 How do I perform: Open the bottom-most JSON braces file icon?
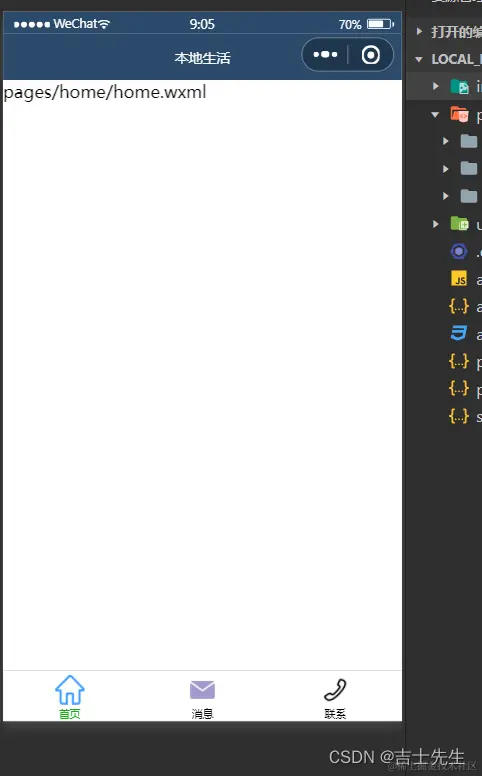459,416
